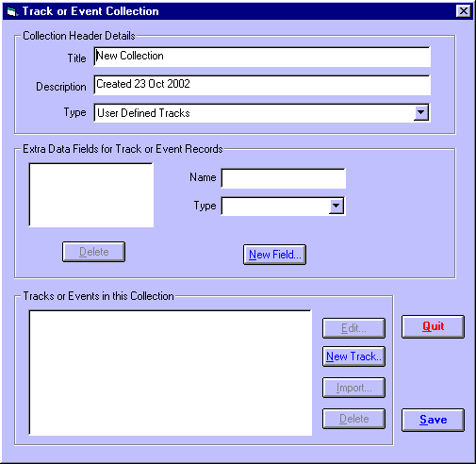Click the New Field... button
This screenshot has height=464, width=476.
click(x=274, y=255)
